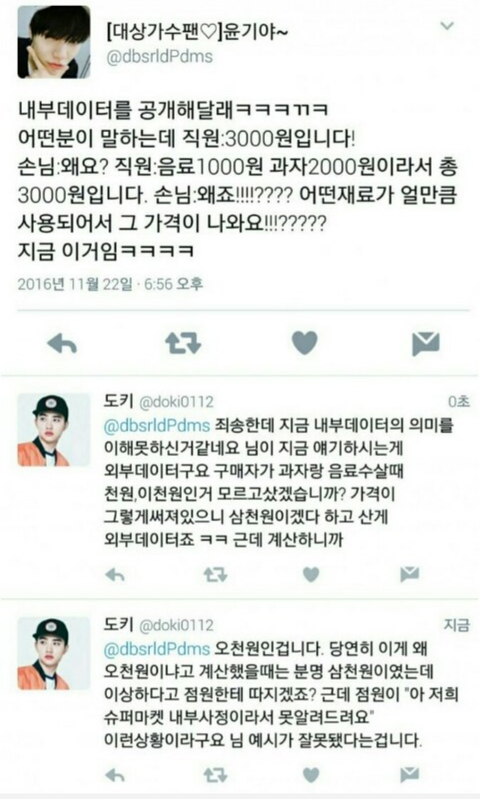480x799 pixels.
Task: Follow @dbsrldPdms mention in first 도키 reply
Action: click(157, 425)
